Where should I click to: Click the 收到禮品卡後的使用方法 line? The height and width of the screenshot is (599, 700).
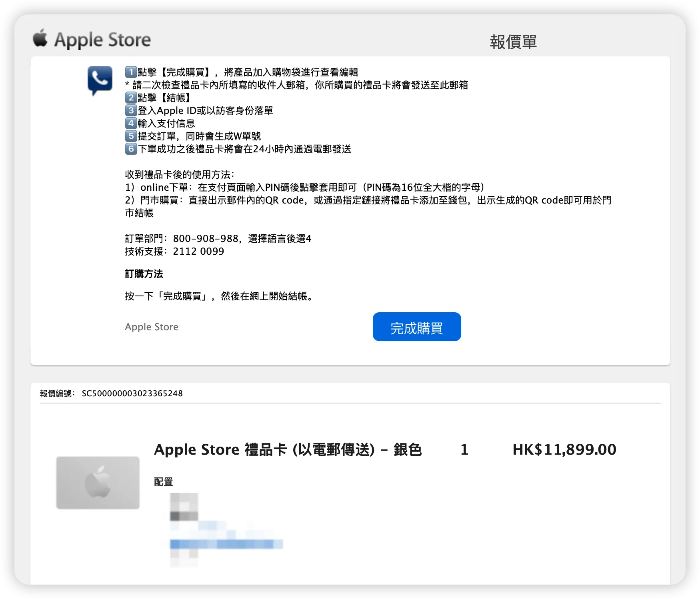coord(180,175)
